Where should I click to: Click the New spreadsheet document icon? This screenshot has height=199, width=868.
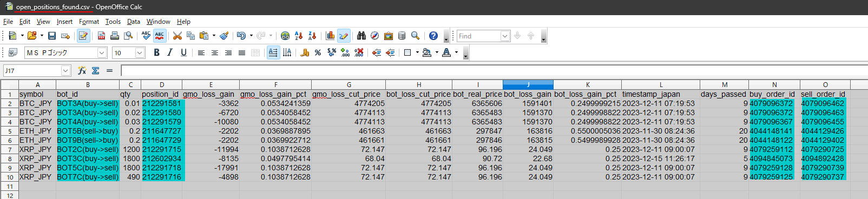pyautogui.click(x=12, y=36)
